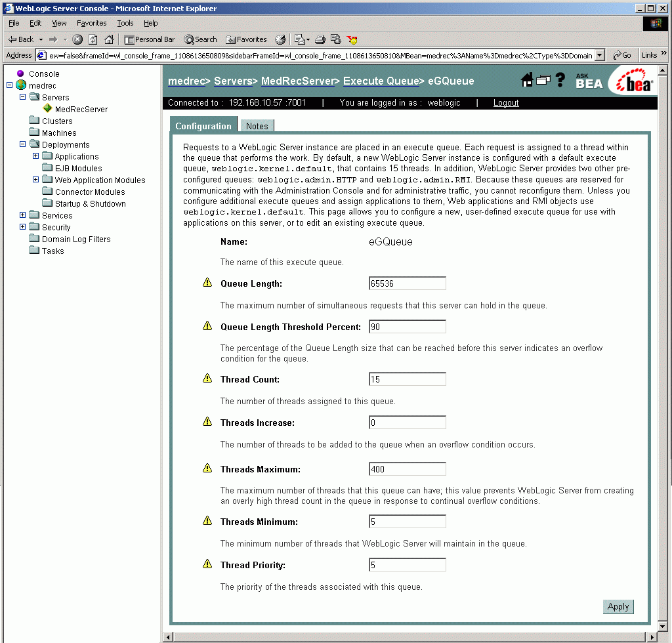Viewport: 672px width, 643px height.
Task: Click the Threads Maximum input field
Action: coord(407,468)
